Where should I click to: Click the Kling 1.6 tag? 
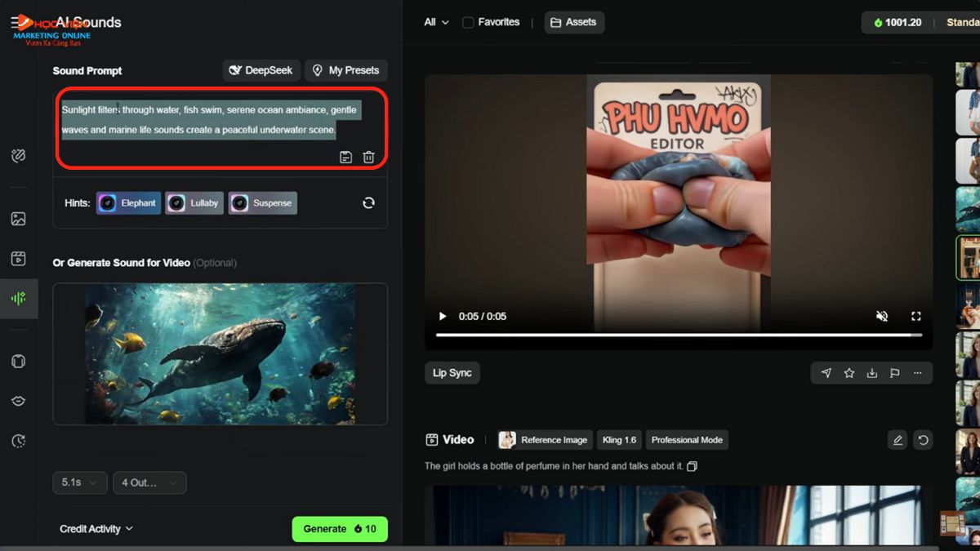[619, 440]
